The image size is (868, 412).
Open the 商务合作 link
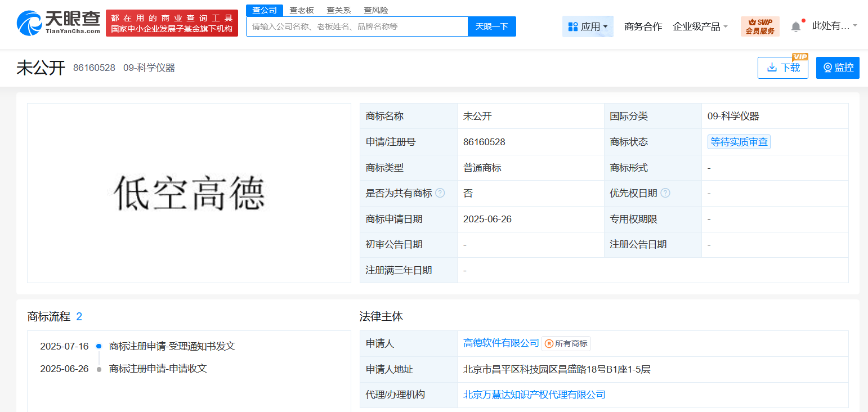pos(643,26)
